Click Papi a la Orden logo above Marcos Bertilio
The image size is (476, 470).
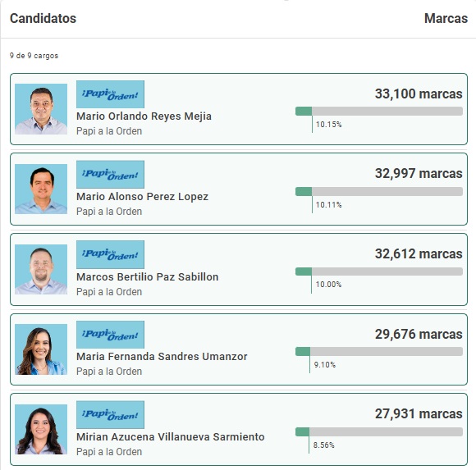(110, 254)
